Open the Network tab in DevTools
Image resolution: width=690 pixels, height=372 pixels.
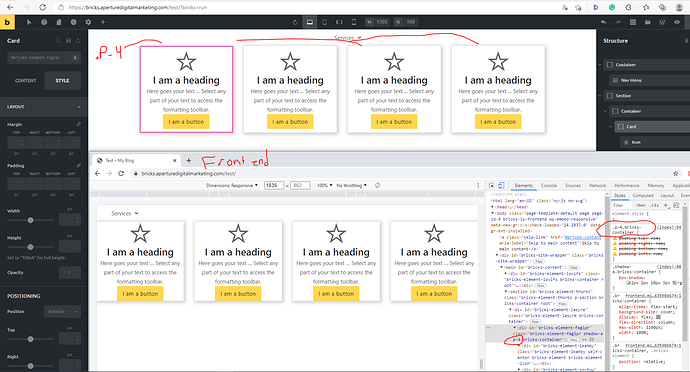point(598,185)
